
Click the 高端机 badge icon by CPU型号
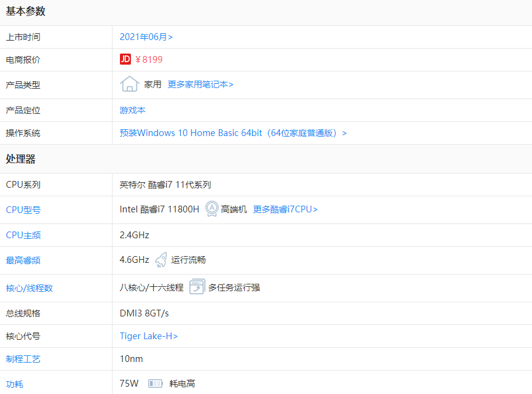tap(210, 209)
